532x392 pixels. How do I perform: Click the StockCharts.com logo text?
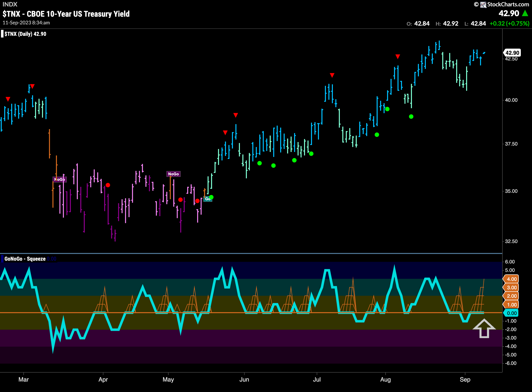pos(508,4)
